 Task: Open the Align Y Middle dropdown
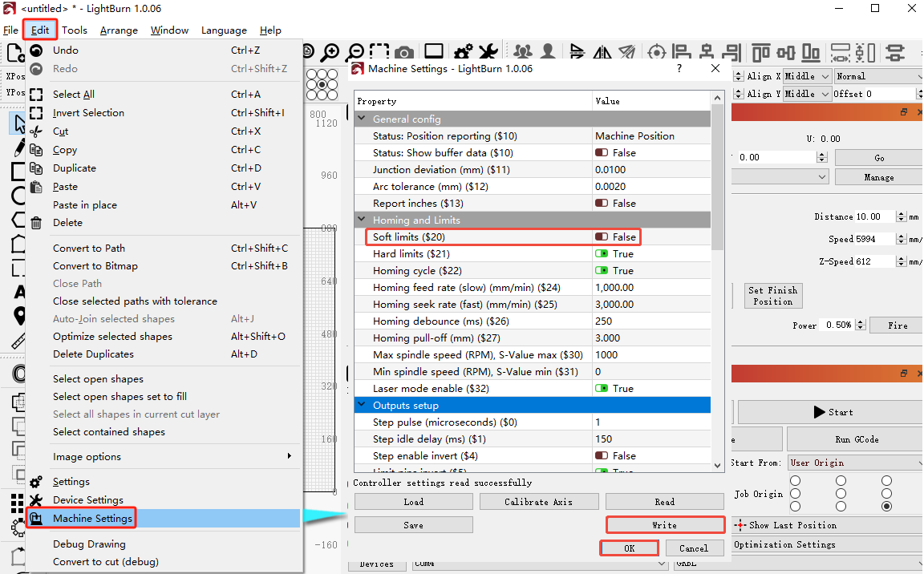[808, 94]
